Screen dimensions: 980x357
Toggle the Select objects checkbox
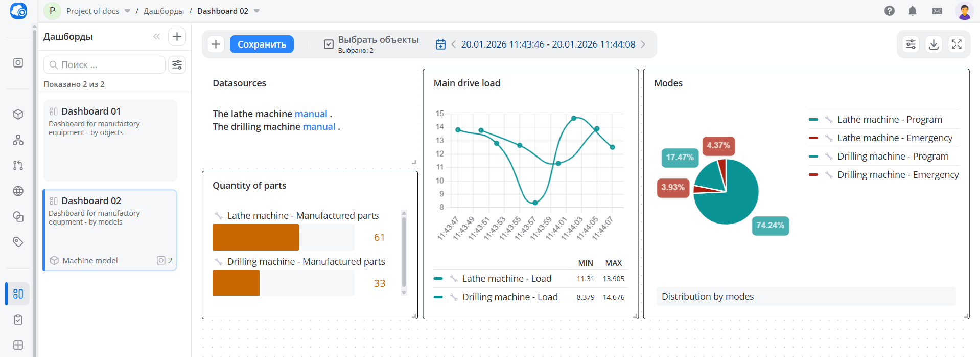coord(329,44)
